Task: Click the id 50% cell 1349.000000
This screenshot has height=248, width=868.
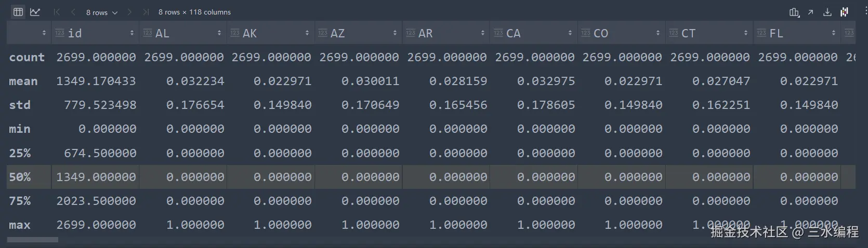Action: (96, 177)
